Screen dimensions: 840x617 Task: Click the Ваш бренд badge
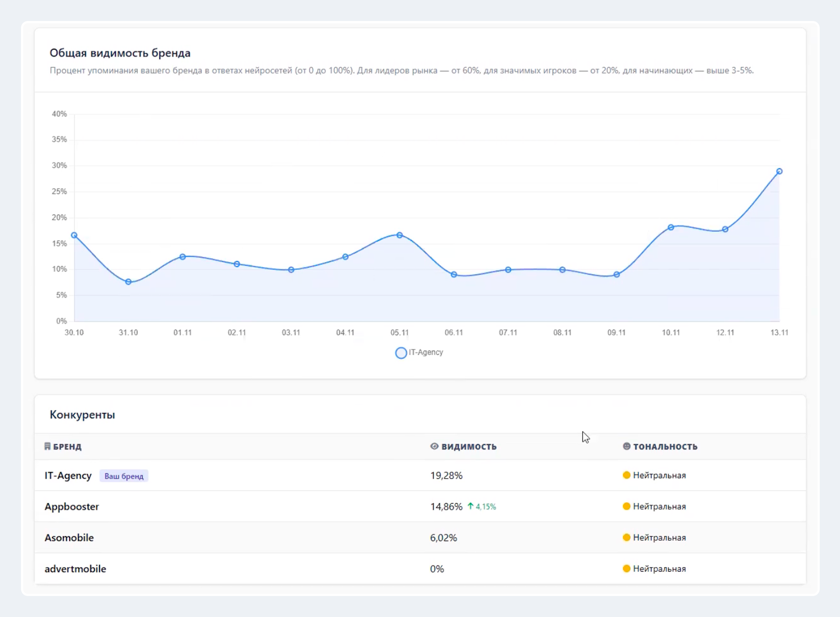tap(124, 476)
